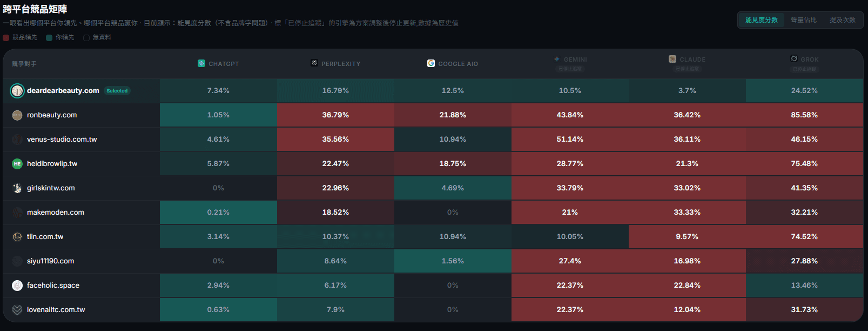Click the Claude logo icon in header
Image resolution: width=868 pixels, height=331 pixels.
(672, 59)
